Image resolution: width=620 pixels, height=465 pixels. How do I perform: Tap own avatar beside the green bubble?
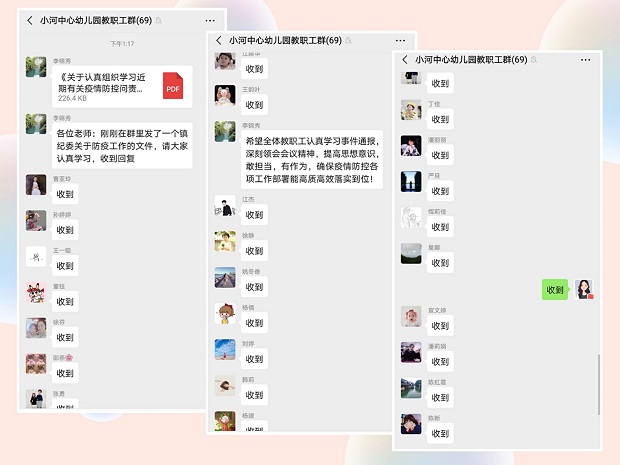(584, 289)
